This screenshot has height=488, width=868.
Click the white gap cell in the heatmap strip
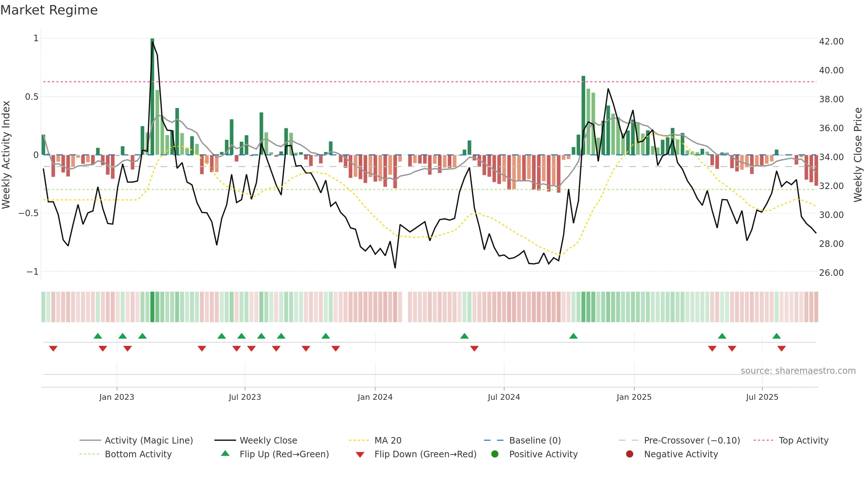point(405,307)
